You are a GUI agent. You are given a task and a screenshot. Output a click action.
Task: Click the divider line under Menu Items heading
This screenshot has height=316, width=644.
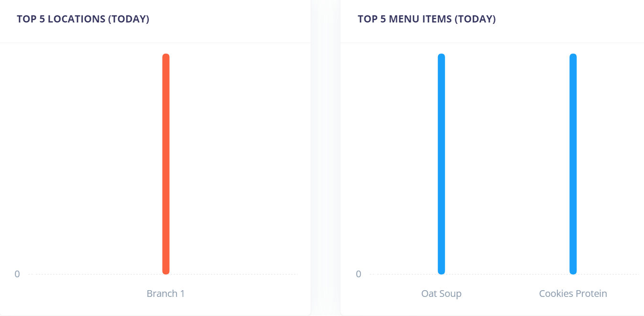492,43
